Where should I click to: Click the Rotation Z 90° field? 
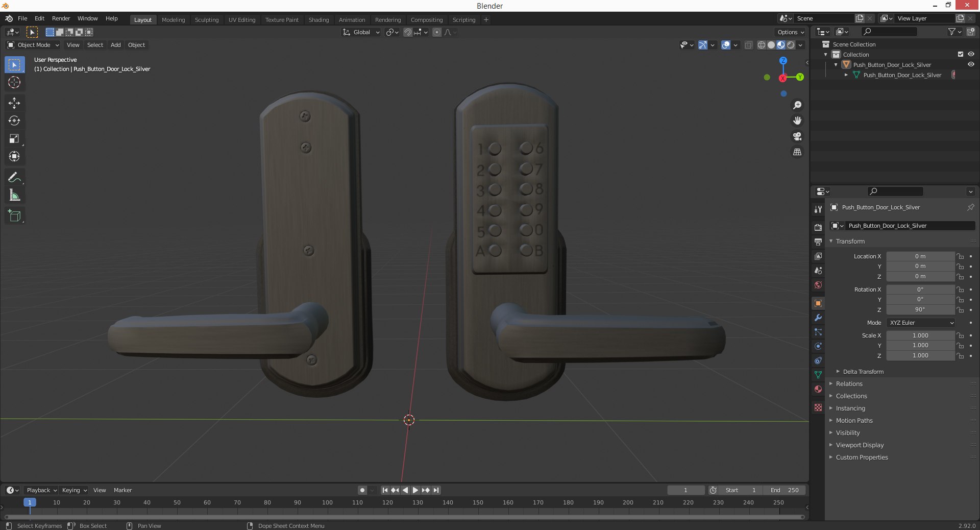tap(920, 309)
